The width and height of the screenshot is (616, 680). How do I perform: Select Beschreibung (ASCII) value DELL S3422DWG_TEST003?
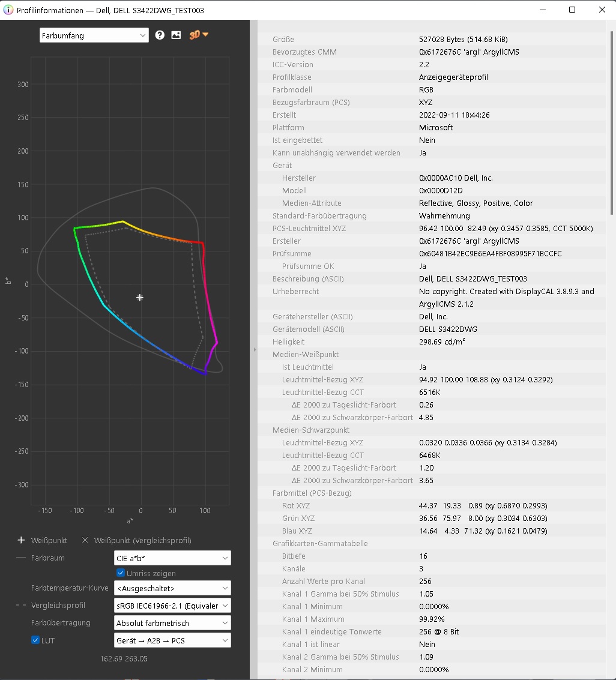(473, 279)
